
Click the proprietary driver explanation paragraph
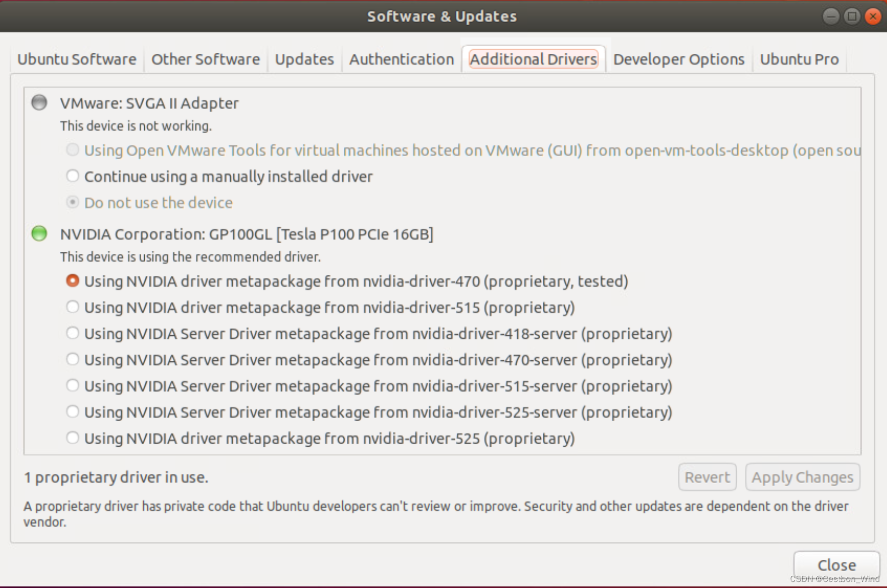point(436,514)
